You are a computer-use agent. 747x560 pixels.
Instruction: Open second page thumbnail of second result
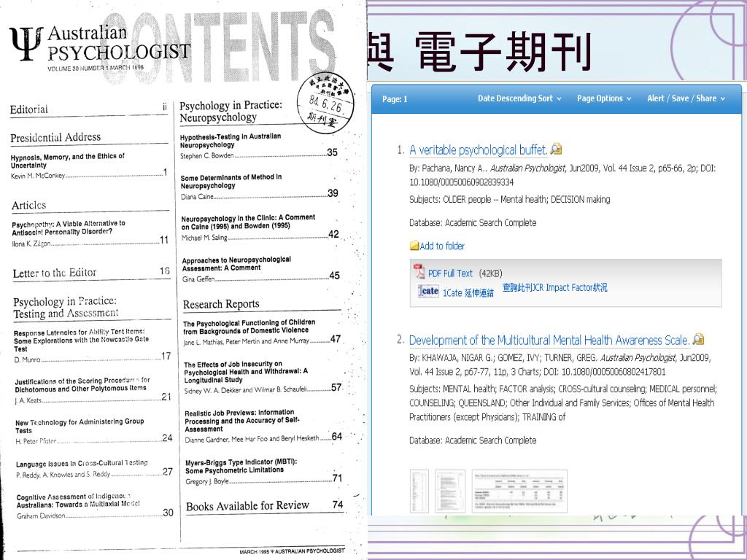pyautogui.click(x=449, y=491)
